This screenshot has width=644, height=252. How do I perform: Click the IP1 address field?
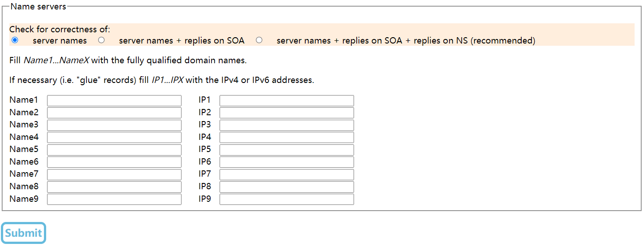click(287, 100)
